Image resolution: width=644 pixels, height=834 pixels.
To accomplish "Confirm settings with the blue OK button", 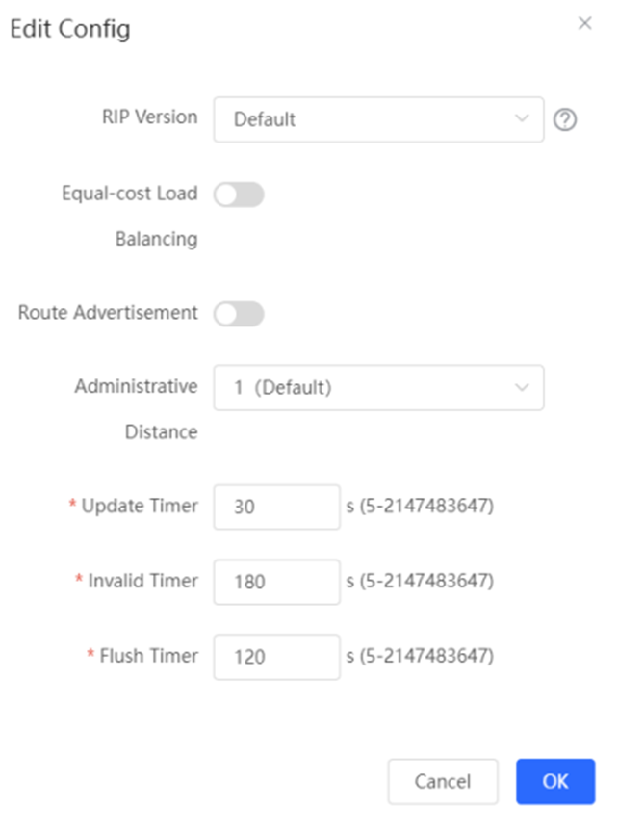I will [555, 781].
